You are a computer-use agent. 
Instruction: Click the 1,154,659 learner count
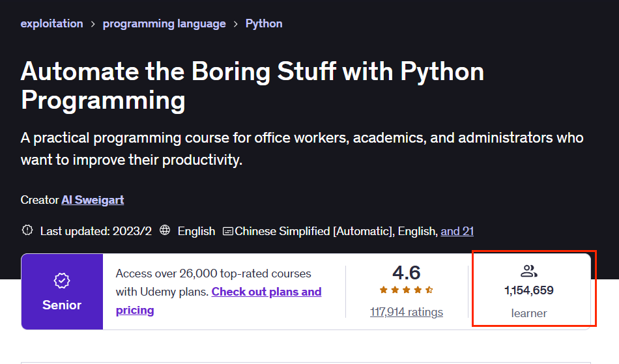(529, 290)
